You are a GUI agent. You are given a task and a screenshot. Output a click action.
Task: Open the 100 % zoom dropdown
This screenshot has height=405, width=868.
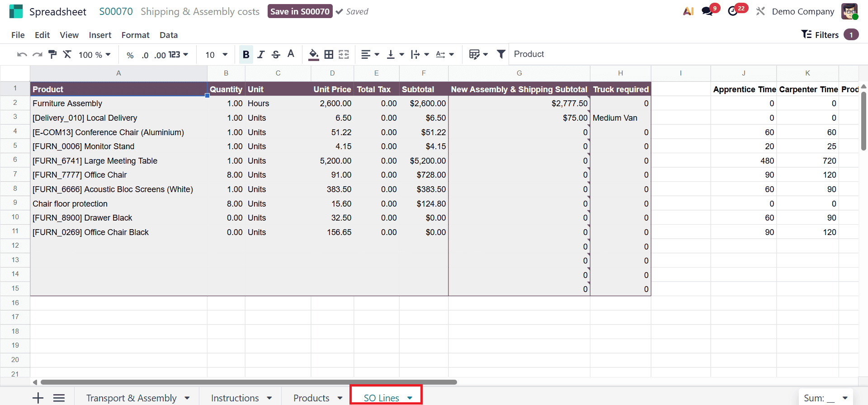click(x=94, y=55)
